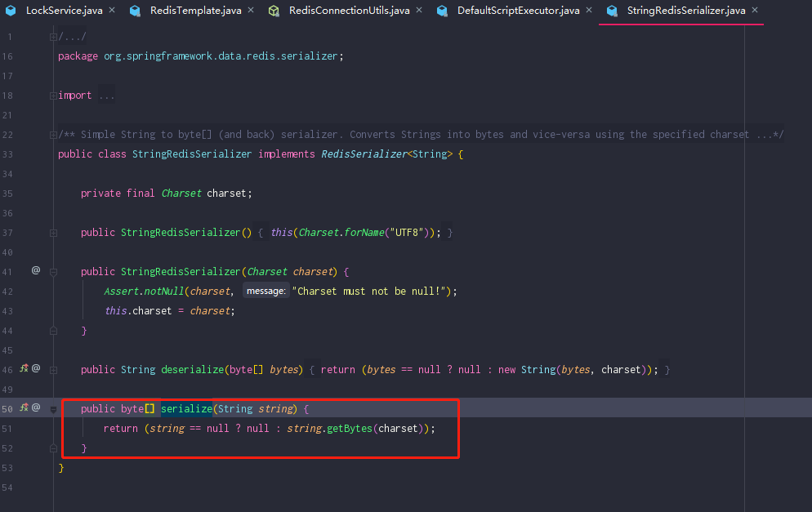Image resolution: width=812 pixels, height=512 pixels.
Task: Click the 'message:' parameter hint on line 42
Action: [x=266, y=291]
